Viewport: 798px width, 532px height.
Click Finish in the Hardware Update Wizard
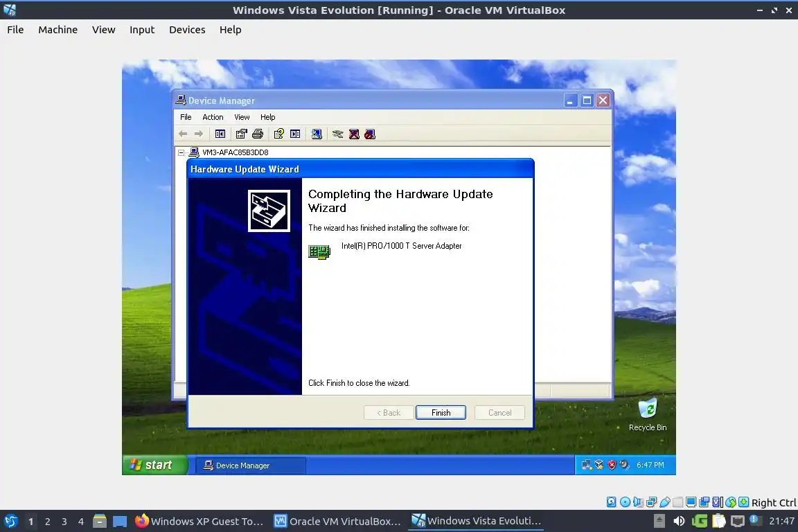(x=441, y=412)
